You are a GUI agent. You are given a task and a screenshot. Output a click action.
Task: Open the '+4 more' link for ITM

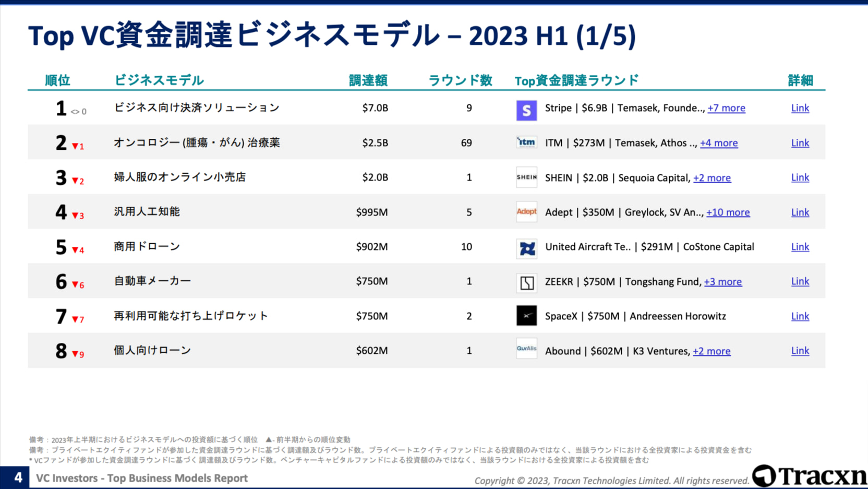click(719, 143)
